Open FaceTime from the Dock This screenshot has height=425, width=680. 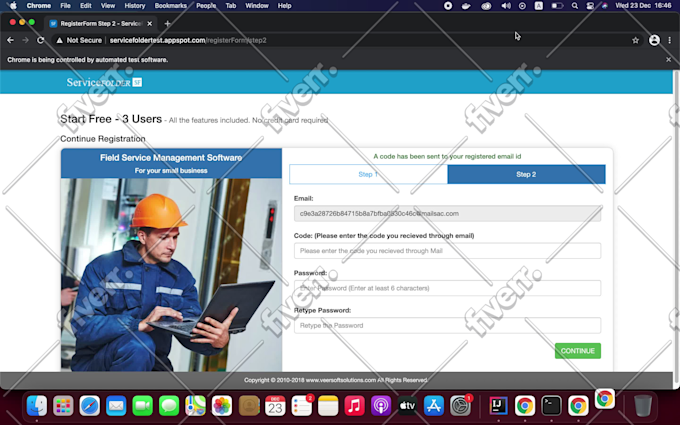pyautogui.click(x=143, y=406)
